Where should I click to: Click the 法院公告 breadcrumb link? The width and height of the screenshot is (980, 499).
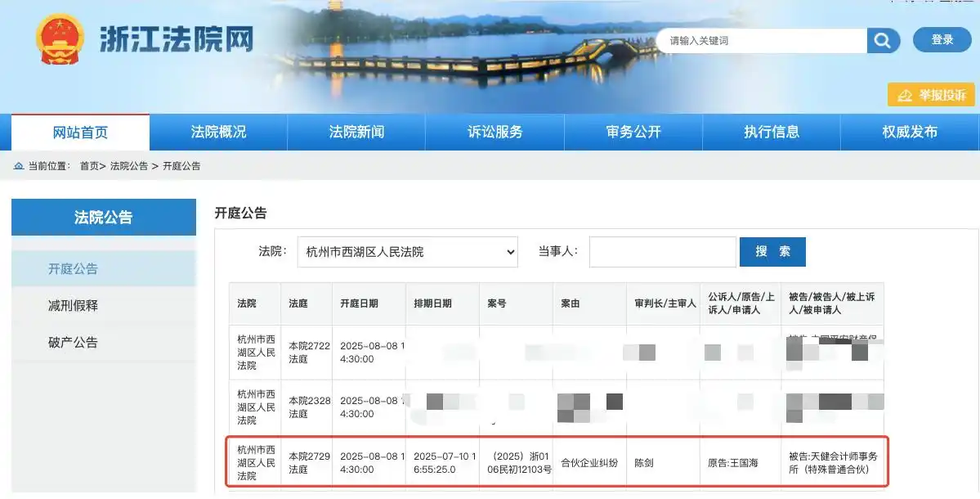pos(129,166)
